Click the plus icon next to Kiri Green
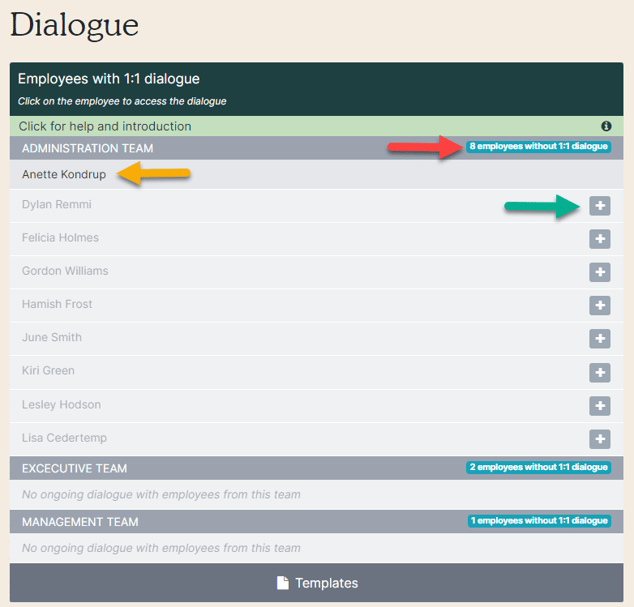The height and width of the screenshot is (607, 634). pos(600,372)
